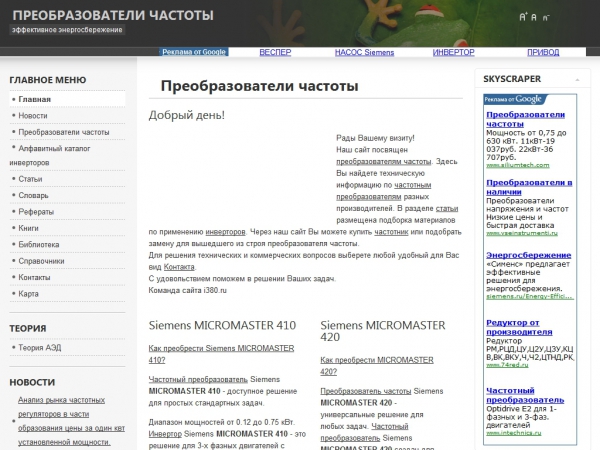The width and height of the screenshot is (600, 450).
Task: Open ad Преобразователи частоты in skyscraper
Action: (x=525, y=119)
